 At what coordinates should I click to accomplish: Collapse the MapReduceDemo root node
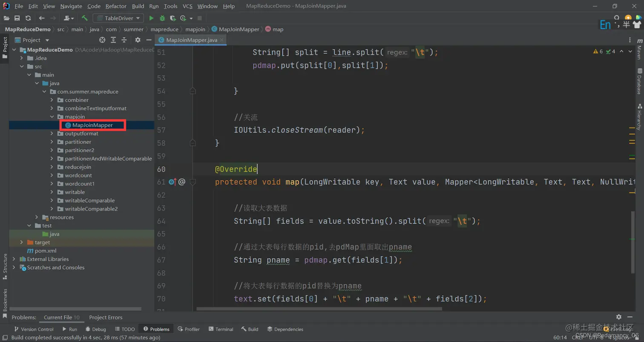pos(14,50)
